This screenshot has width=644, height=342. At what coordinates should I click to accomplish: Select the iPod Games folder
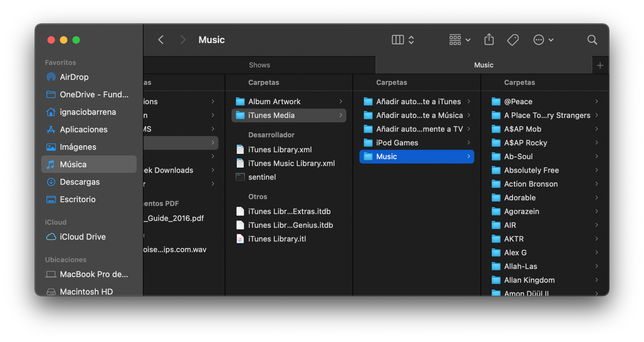[x=397, y=143]
